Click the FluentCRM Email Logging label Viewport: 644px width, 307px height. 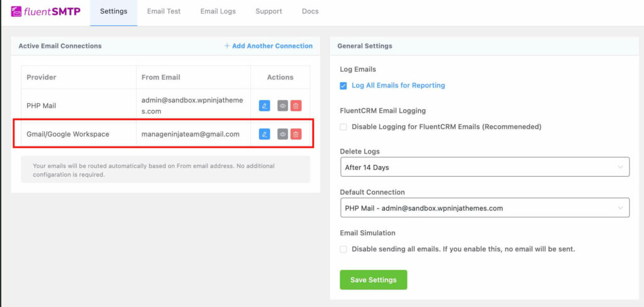[383, 111]
